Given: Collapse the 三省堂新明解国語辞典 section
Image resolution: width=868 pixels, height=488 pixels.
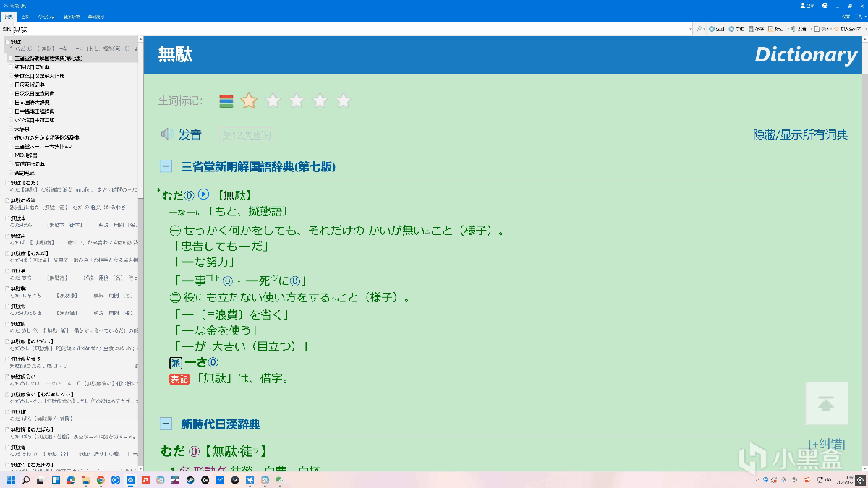Looking at the screenshot, I should coord(166,167).
